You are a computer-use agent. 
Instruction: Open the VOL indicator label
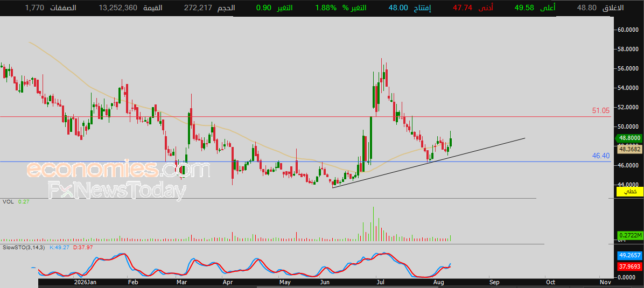click(x=8, y=202)
